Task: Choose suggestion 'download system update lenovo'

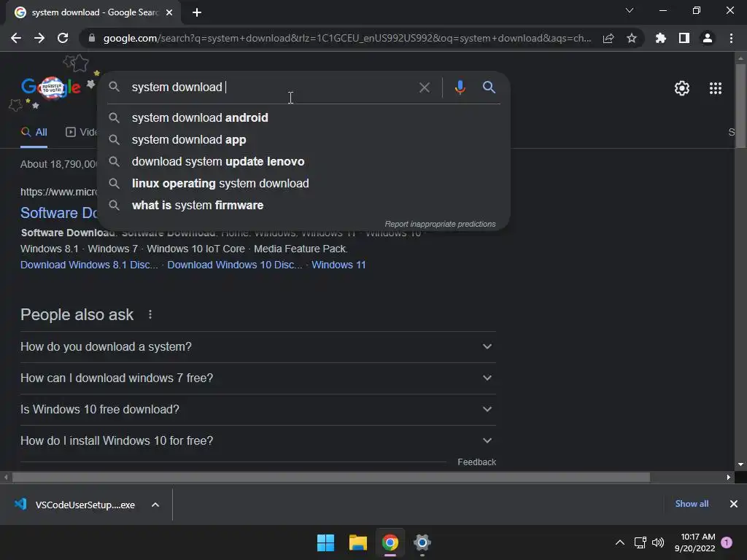Action: 303,161
